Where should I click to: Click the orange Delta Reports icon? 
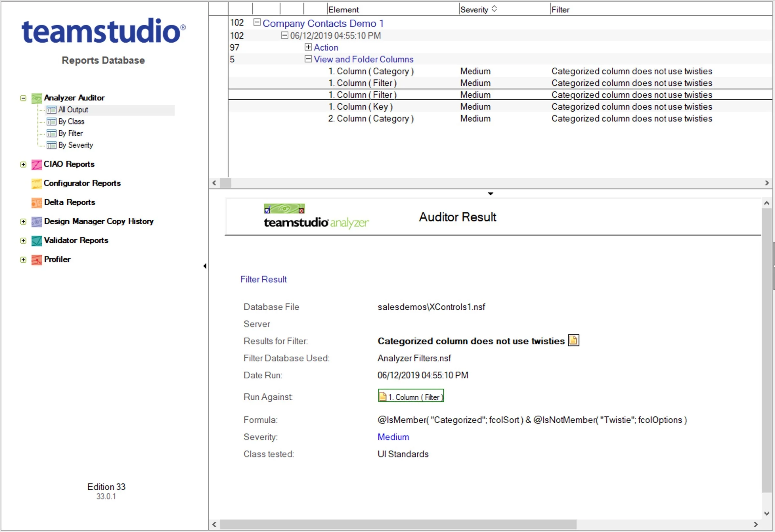[37, 203]
